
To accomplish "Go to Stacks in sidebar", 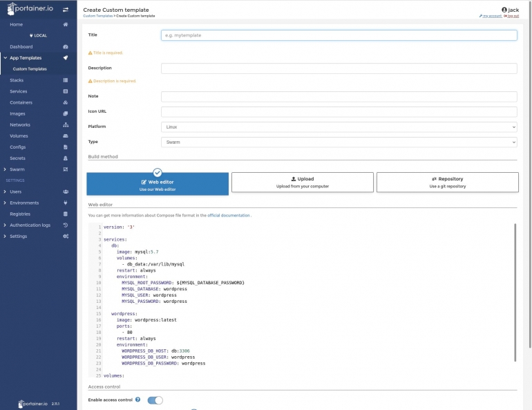I will [x=17, y=80].
